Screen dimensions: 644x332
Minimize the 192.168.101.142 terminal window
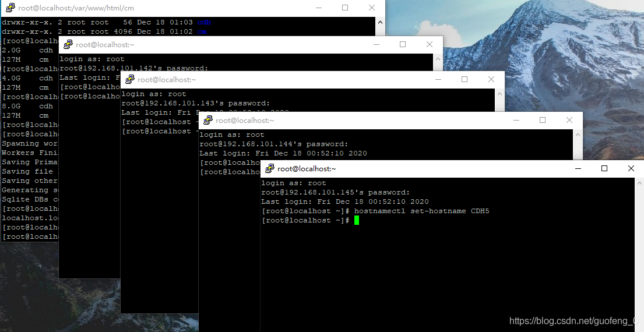click(376, 44)
